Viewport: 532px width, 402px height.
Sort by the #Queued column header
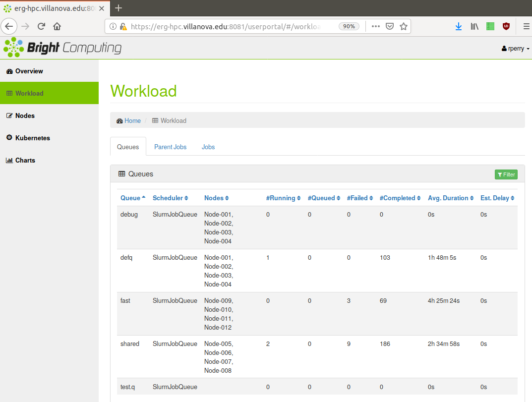coord(324,198)
